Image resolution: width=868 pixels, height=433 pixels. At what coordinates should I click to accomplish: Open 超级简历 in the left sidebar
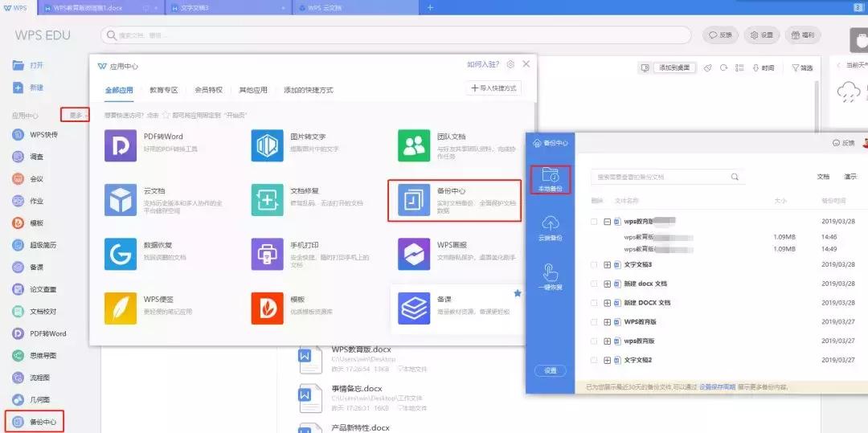[x=35, y=245]
